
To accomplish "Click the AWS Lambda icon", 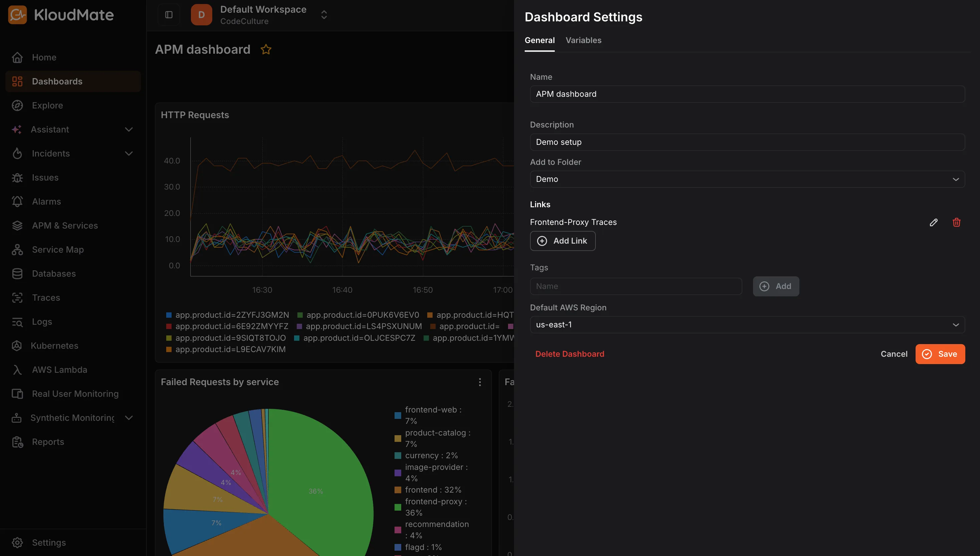I will click(17, 370).
